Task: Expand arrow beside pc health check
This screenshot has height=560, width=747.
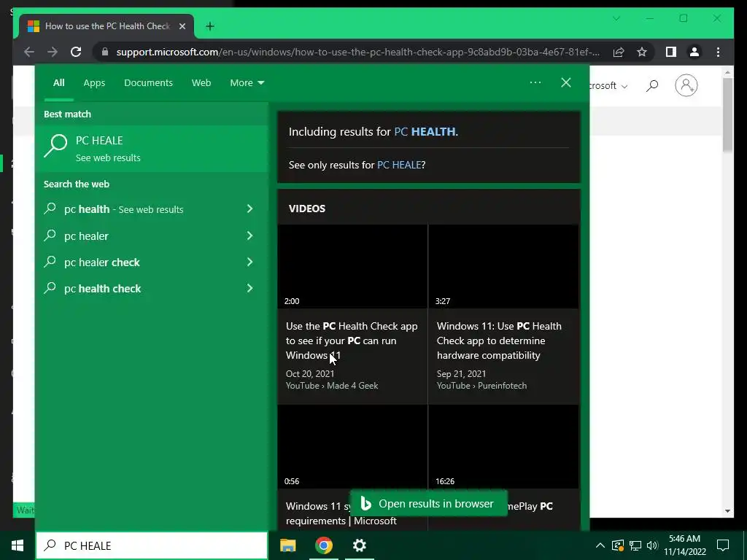Action: click(x=249, y=289)
